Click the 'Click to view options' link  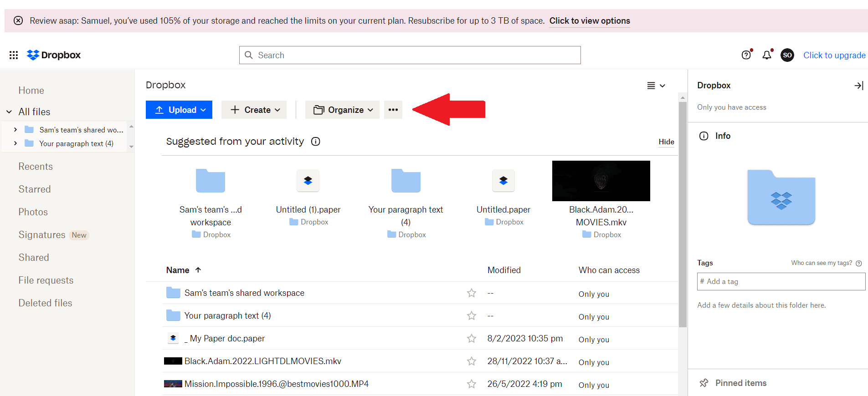[590, 21]
